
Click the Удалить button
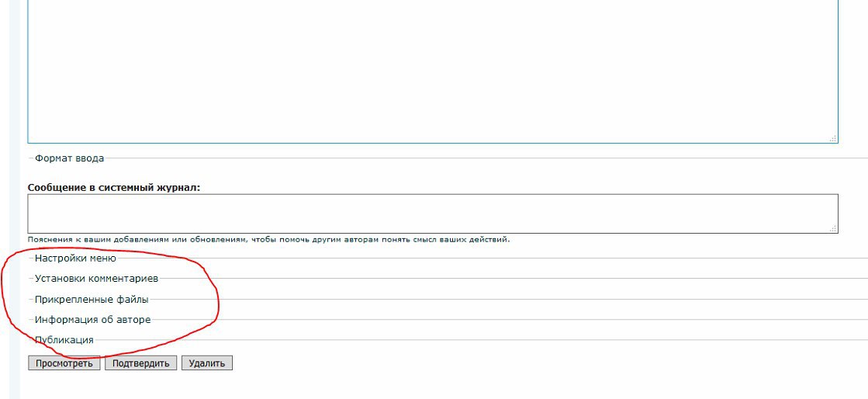[207, 363]
